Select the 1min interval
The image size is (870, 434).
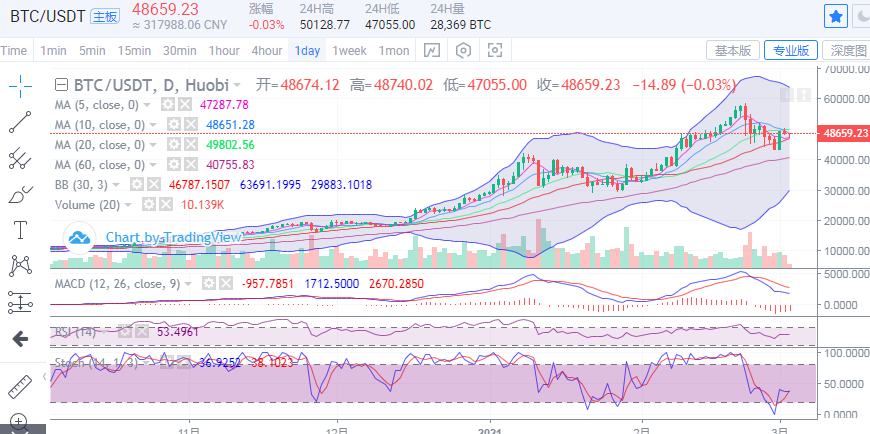pyautogui.click(x=53, y=51)
